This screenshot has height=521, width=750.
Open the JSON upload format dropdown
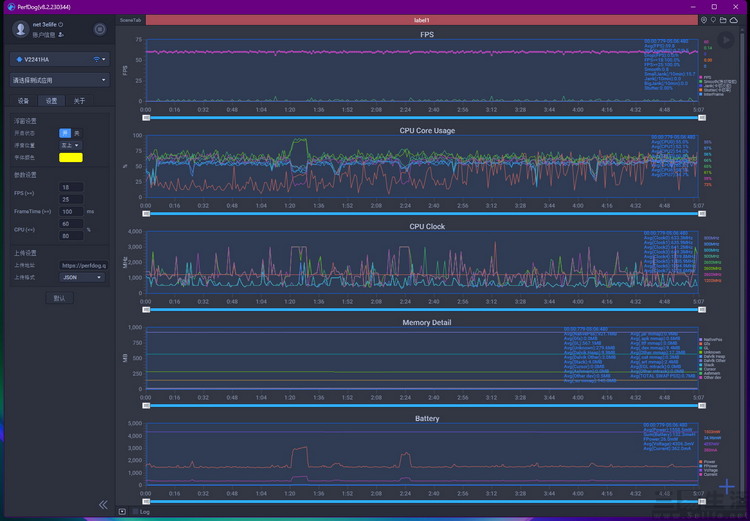click(x=82, y=277)
